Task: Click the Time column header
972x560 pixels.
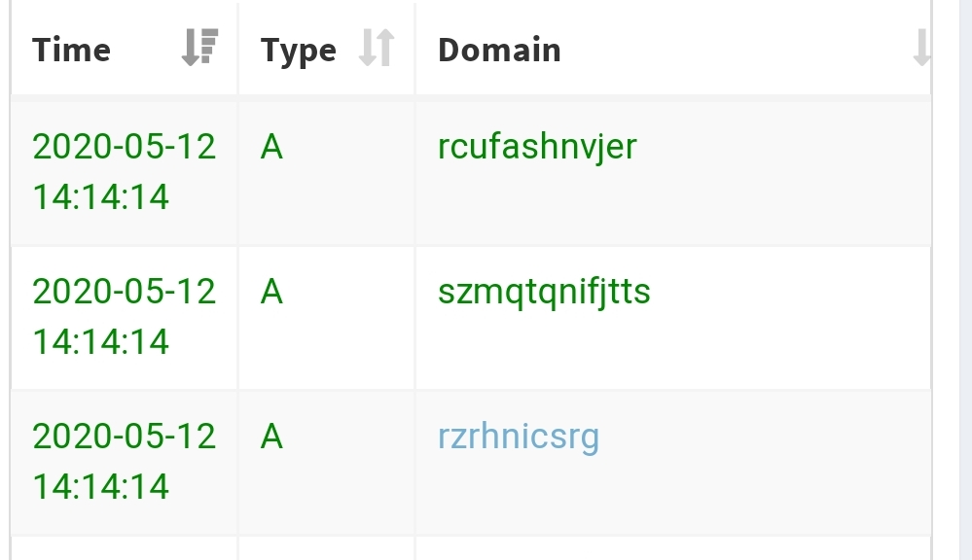Action: pyautogui.click(x=71, y=50)
